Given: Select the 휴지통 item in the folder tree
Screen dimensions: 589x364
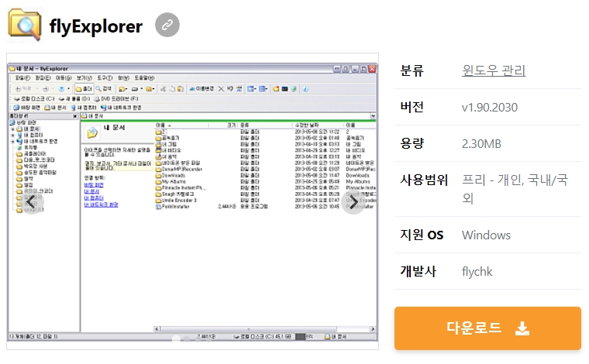Looking at the screenshot, I should coord(27,147).
